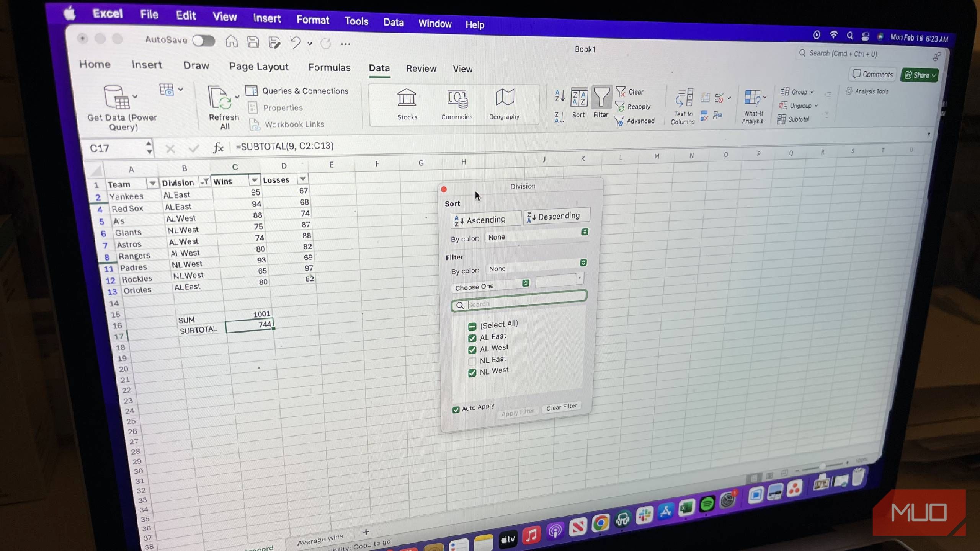Open the Wins column filter arrow

pos(254,180)
